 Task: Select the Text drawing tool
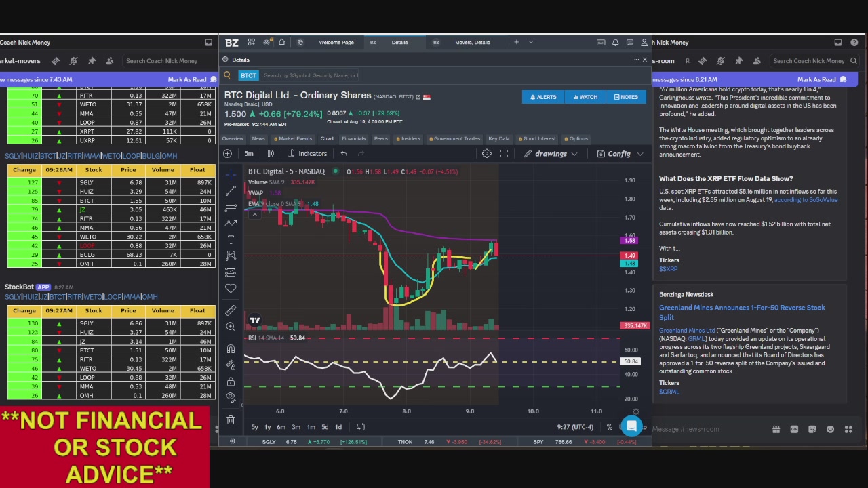pos(231,239)
